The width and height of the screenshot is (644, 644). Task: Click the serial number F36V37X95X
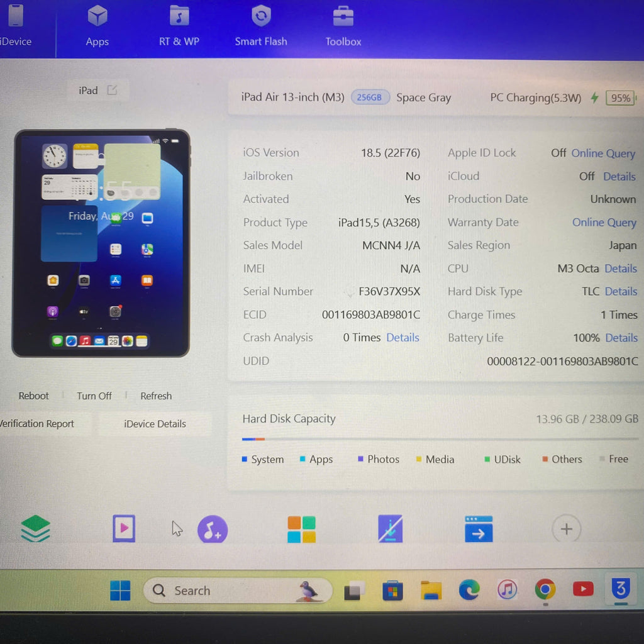[x=389, y=292]
